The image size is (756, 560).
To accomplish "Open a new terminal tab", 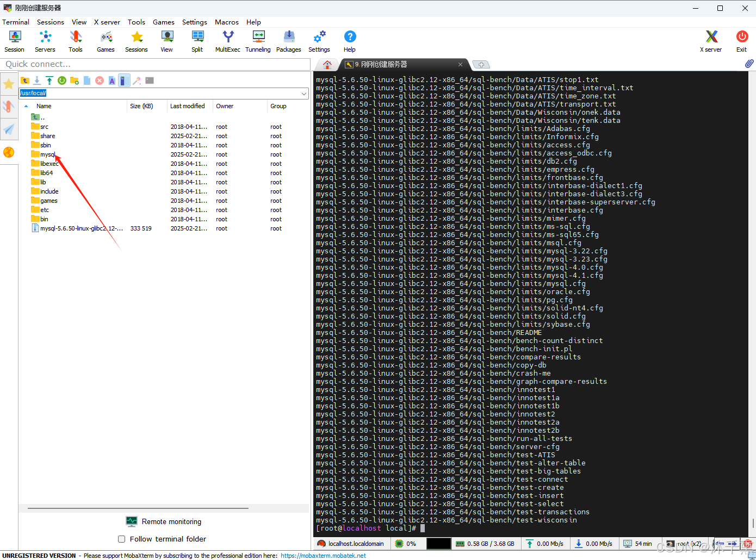I will tap(481, 64).
